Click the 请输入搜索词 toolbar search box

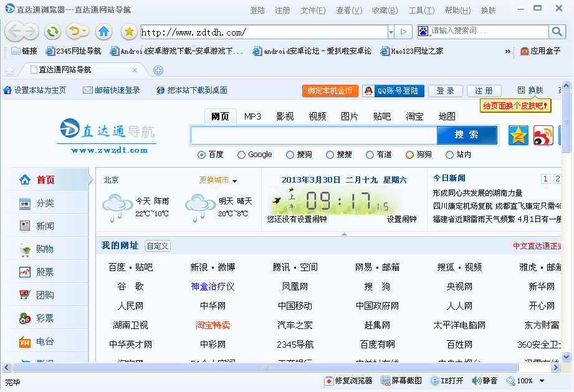click(x=489, y=32)
